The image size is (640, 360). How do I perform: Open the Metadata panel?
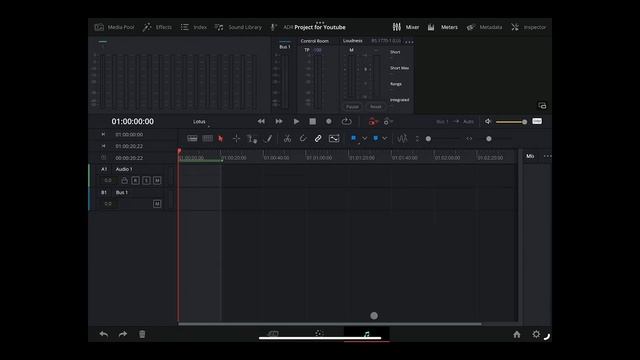click(484, 27)
